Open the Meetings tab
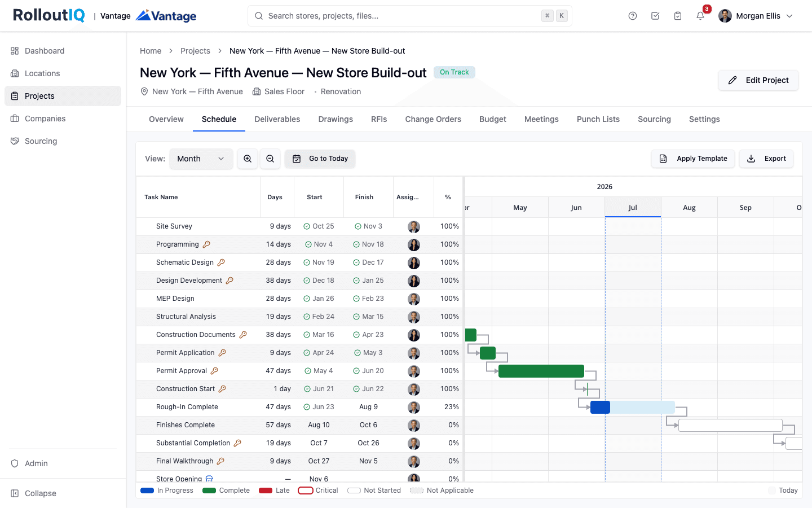Screen dimensions: 812x508 tap(541, 119)
